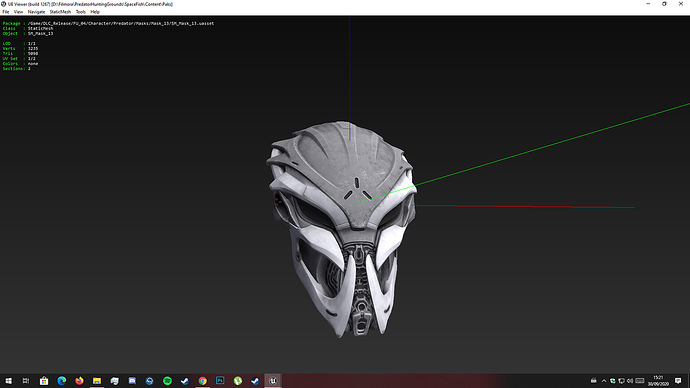Open the notification action center
Viewport: 690px width, 388px height.
(x=678, y=381)
